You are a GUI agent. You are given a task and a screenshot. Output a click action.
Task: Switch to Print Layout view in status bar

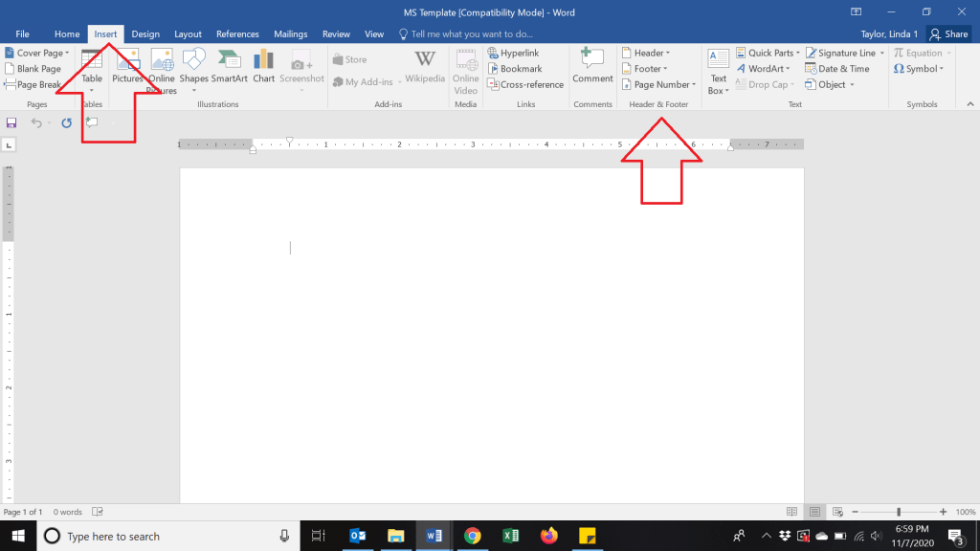pyautogui.click(x=814, y=512)
